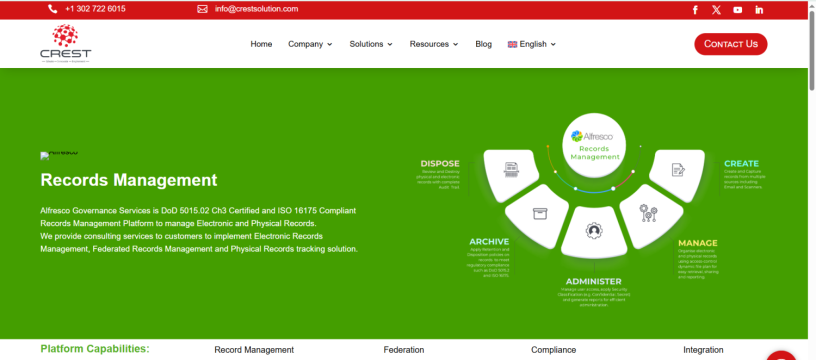Select the Federation capability tab
816x360 pixels.
(x=404, y=350)
